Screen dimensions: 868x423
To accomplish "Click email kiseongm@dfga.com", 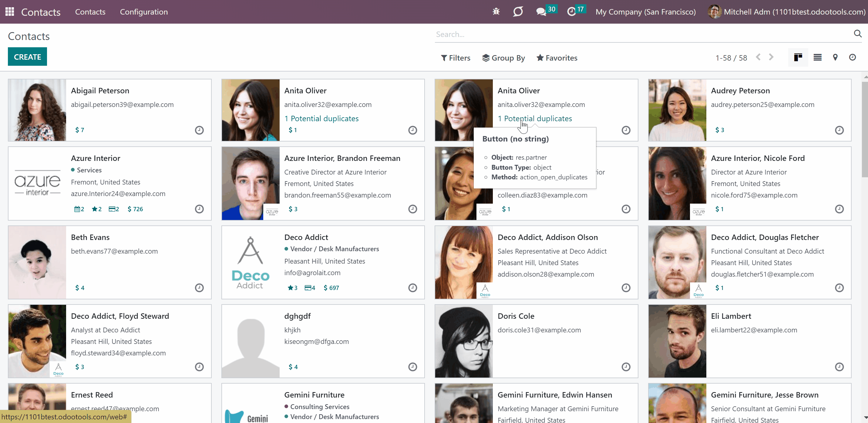I will click(x=316, y=341).
